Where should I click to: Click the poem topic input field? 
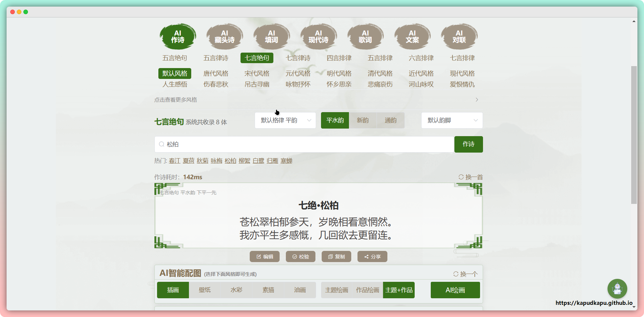[x=304, y=144]
